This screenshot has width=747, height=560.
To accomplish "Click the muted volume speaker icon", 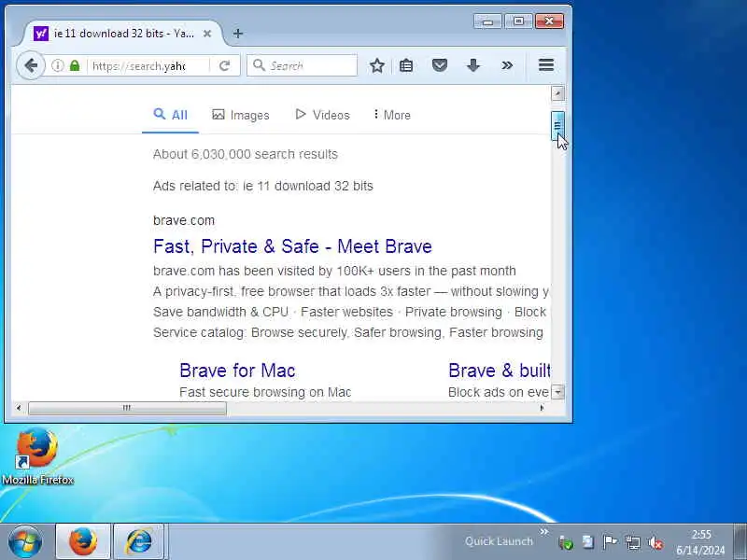I will click(x=655, y=542).
